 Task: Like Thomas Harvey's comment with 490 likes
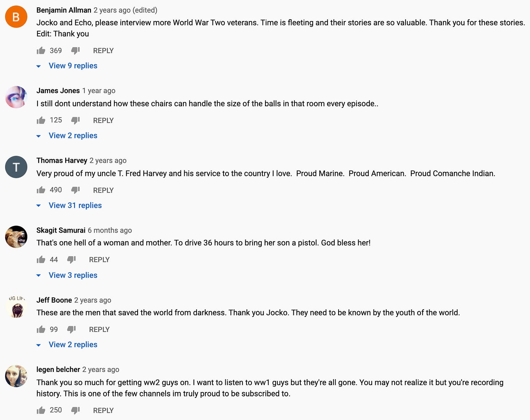[x=41, y=190]
